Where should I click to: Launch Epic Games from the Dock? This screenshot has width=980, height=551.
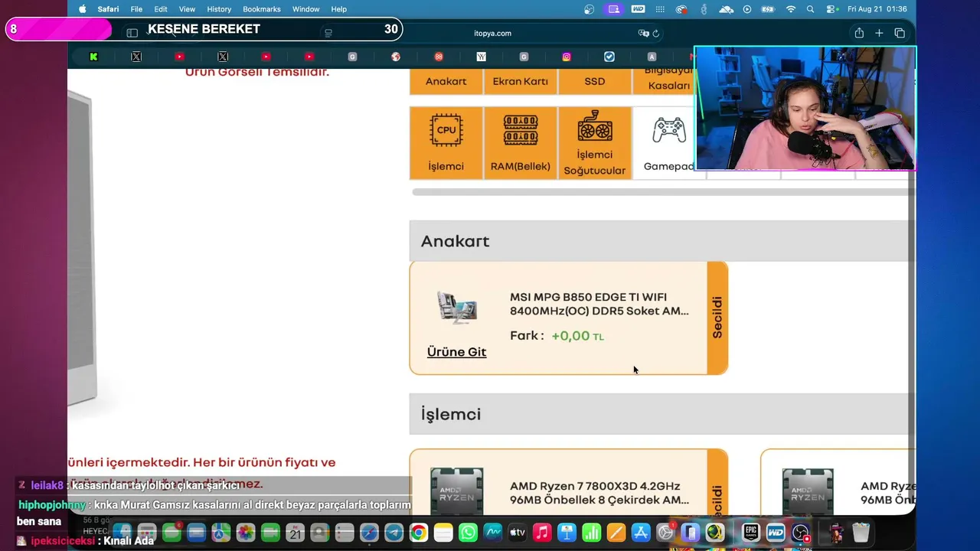pyautogui.click(x=751, y=533)
